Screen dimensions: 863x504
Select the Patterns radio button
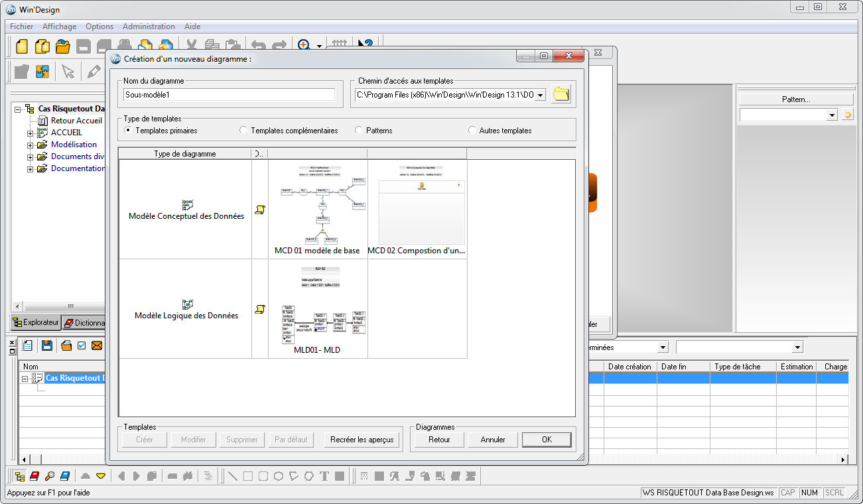[359, 131]
